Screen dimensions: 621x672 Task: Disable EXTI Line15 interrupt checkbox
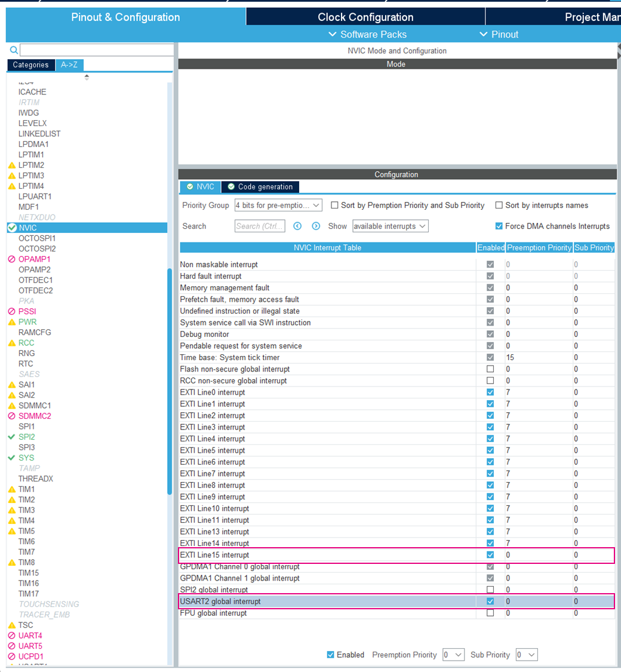tap(490, 554)
